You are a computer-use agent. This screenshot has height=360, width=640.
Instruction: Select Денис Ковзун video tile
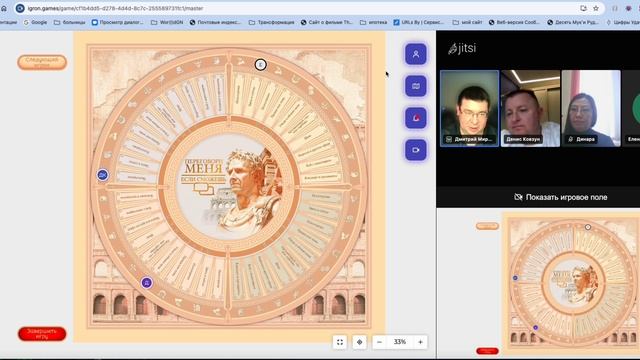click(x=530, y=108)
